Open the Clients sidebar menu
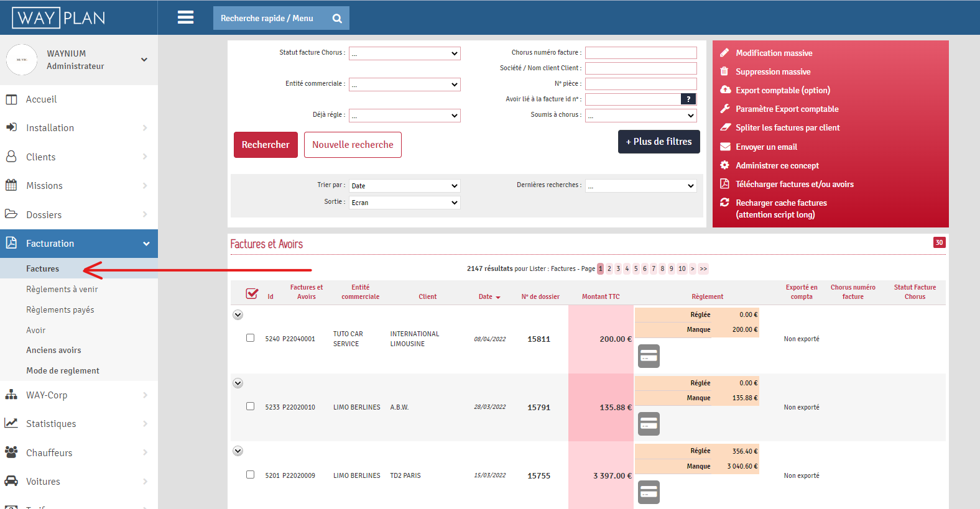Viewport: 980px width, 509px height. pos(41,157)
